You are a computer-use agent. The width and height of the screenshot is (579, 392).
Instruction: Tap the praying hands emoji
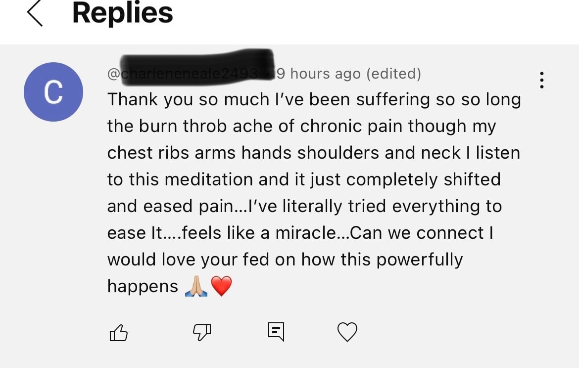(196, 286)
